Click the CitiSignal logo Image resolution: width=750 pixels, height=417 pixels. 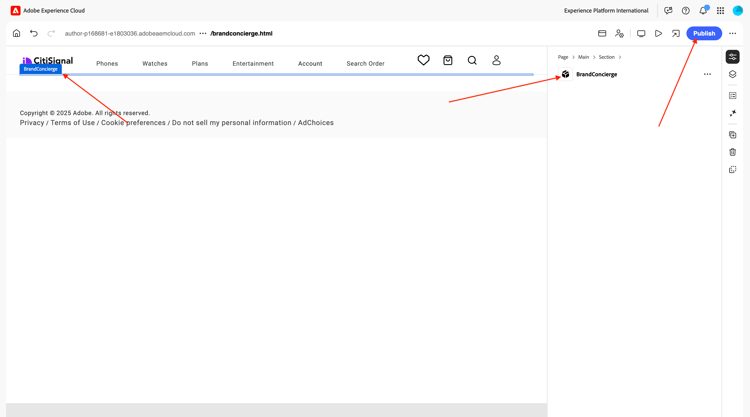(x=47, y=61)
